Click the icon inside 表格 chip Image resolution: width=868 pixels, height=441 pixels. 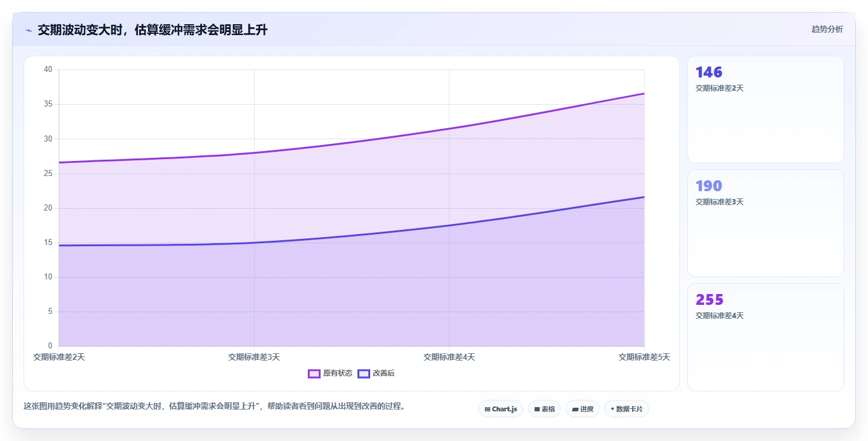pos(537,410)
